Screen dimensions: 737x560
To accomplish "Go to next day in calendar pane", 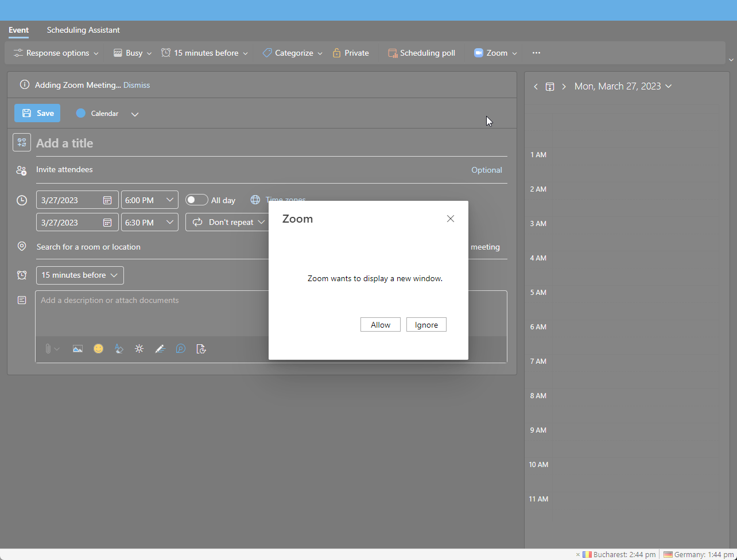I will click(x=564, y=87).
